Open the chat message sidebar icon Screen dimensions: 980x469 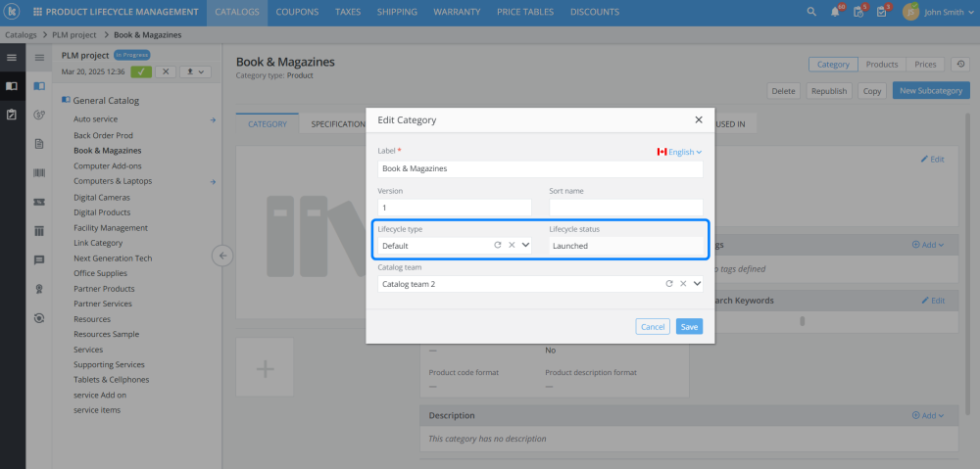39,259
